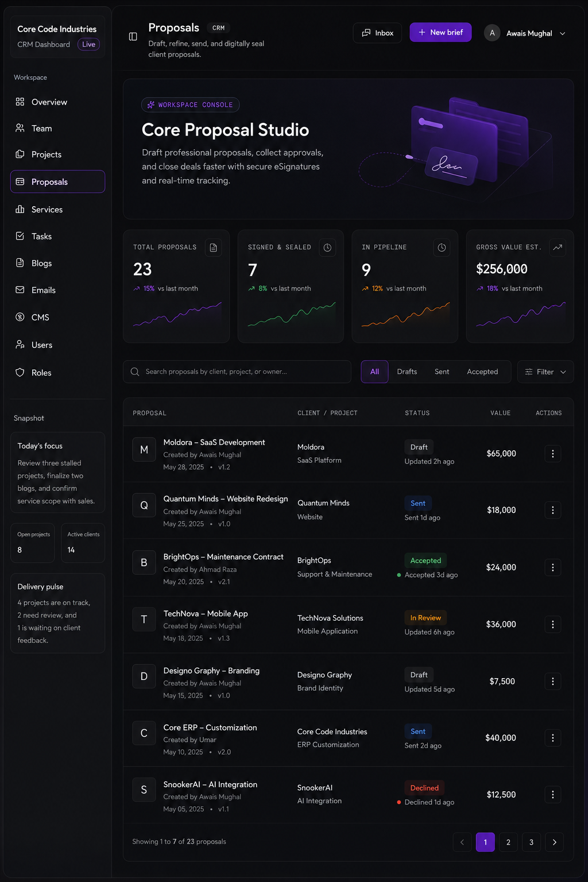Click the clock icon on In Pipeline card
The image size is (588, 882).
tap(442, 247)
